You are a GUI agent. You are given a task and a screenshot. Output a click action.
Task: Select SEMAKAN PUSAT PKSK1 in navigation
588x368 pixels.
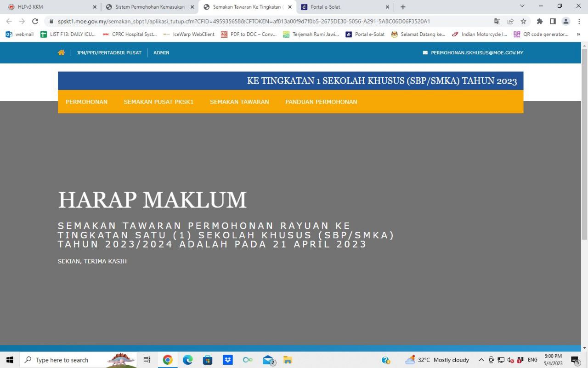(x=158, y=102)
